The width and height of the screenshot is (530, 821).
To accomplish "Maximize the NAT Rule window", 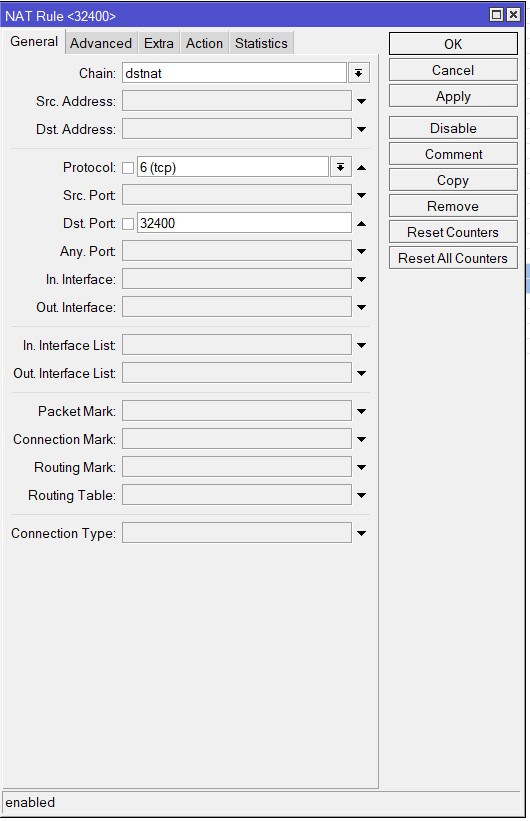I will coord(496,15).
